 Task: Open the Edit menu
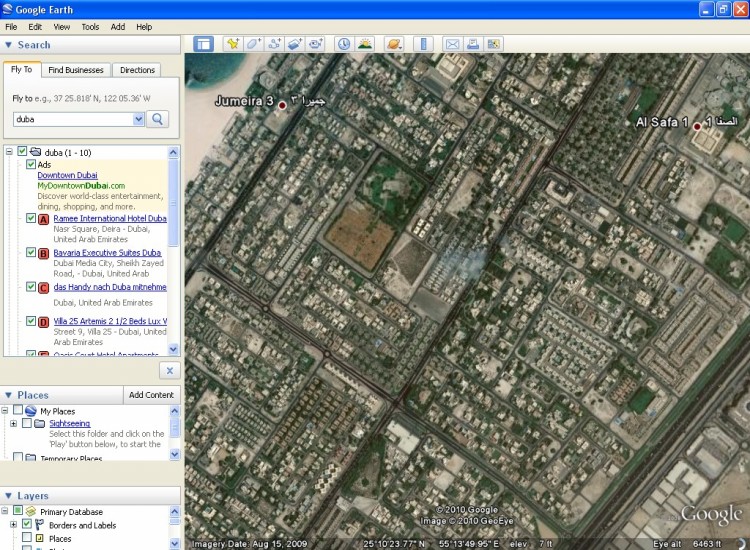coord(35,27)
